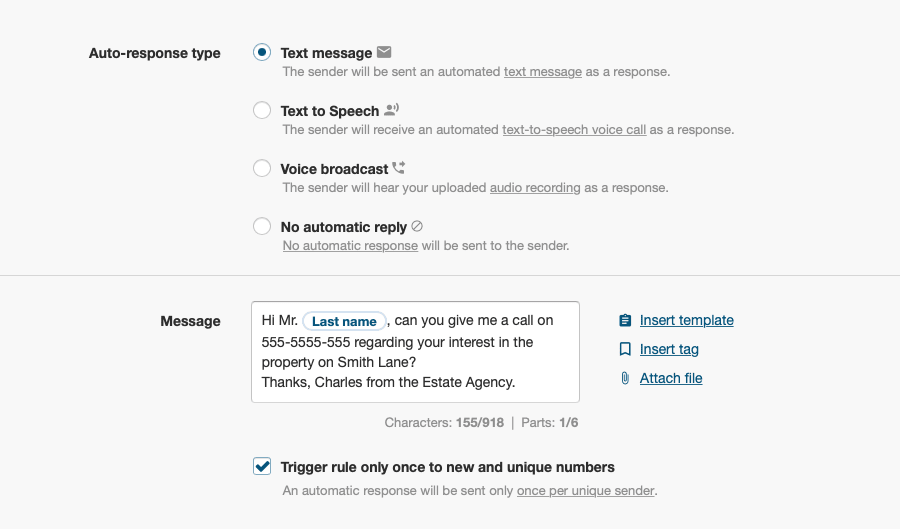Follow the underlined audio recording link
Image resolution: width=900 pixels, height=529 pixels.
(535, 188)
